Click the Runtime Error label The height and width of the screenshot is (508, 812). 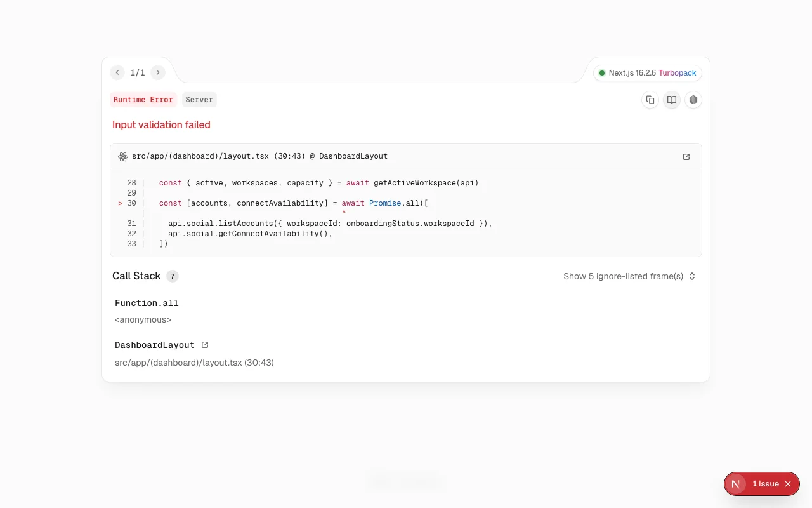(x=143, y=100)
